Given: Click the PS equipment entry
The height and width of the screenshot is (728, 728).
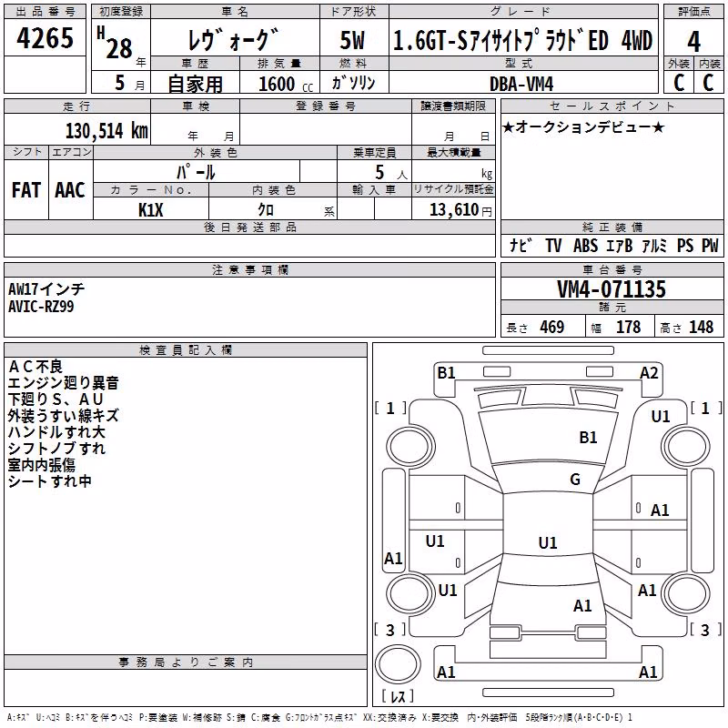Looking at the screenshot, I should coord(685,245).
